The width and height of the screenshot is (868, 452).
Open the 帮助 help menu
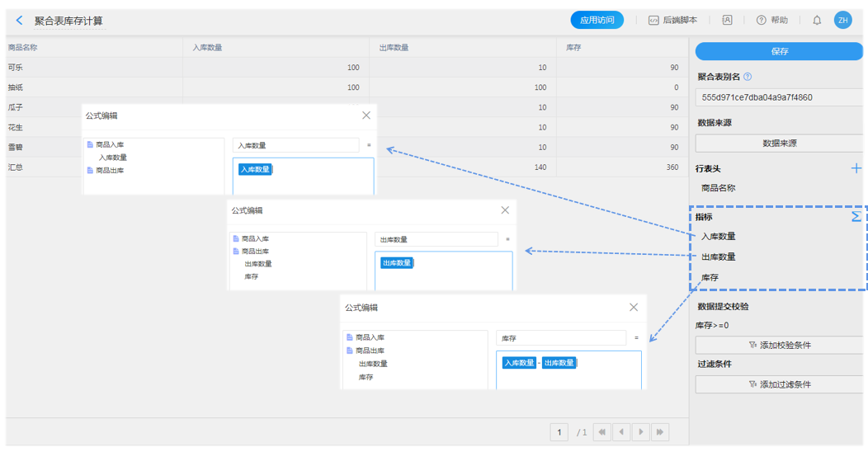[771, 21]
